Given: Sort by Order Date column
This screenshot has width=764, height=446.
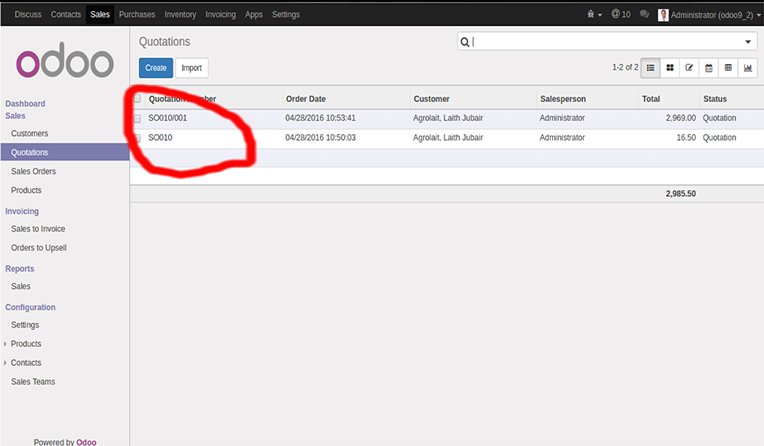Looking at the screenshot, I should pyautogui.click(x=306, y=99).
